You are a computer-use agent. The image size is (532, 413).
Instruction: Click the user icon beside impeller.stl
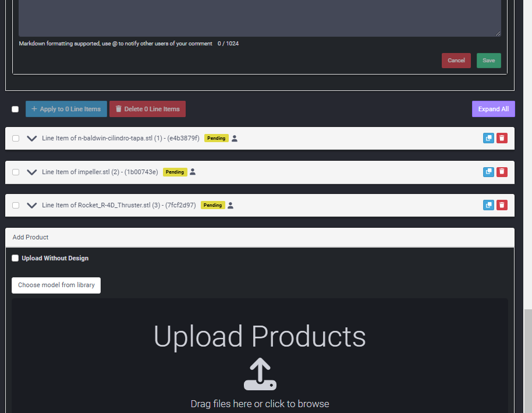(193, 172)
